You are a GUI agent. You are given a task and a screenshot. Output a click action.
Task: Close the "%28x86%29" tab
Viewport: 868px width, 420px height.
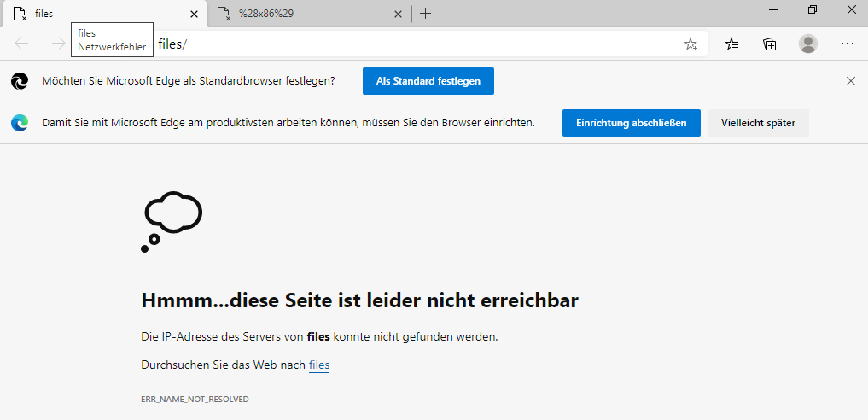(398, 15)
